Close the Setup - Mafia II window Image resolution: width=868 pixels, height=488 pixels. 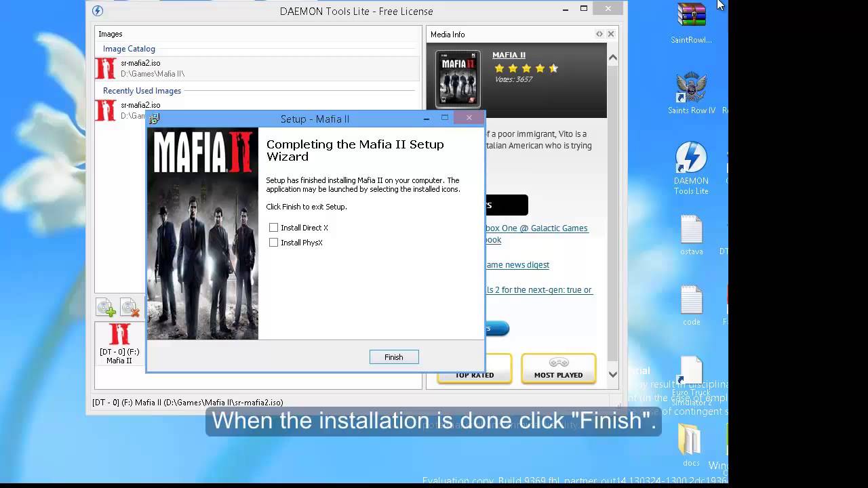click(x=469, y=118)
